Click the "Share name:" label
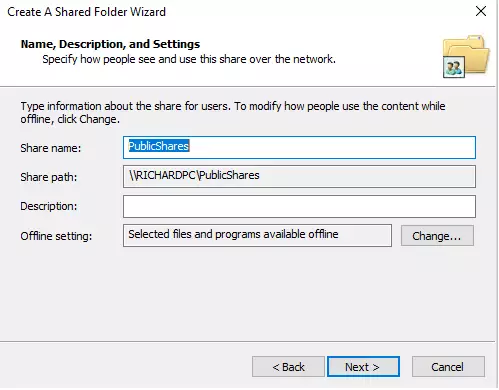499x390 pixels. click(51, 148)
